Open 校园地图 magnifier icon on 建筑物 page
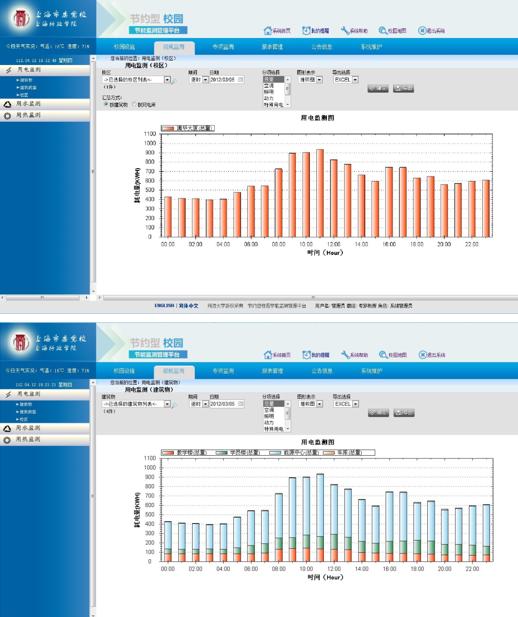Image resolution: width=518 pixels, height=617 pixels. pyautogui.click(x=392, y=355)
